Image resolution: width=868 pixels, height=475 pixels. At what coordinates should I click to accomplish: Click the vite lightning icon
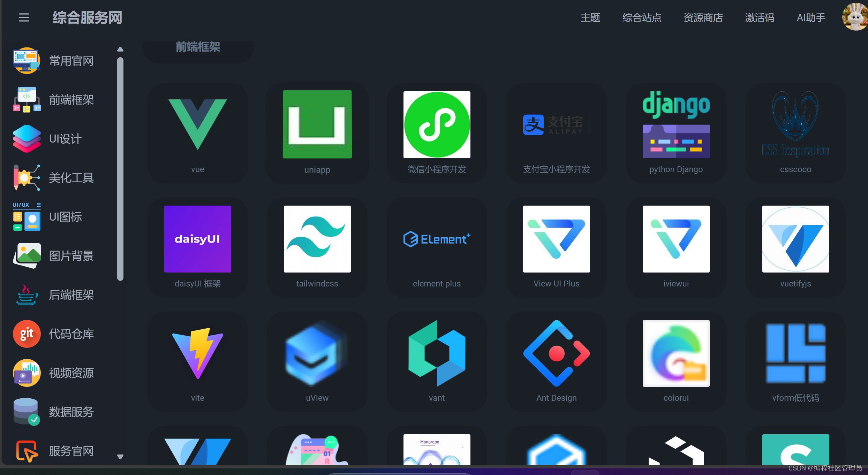[197, 353]
